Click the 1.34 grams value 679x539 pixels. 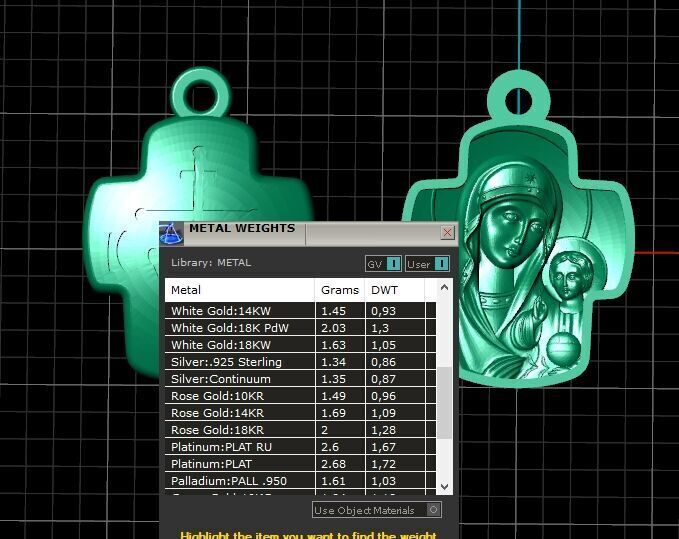point(333,362)
